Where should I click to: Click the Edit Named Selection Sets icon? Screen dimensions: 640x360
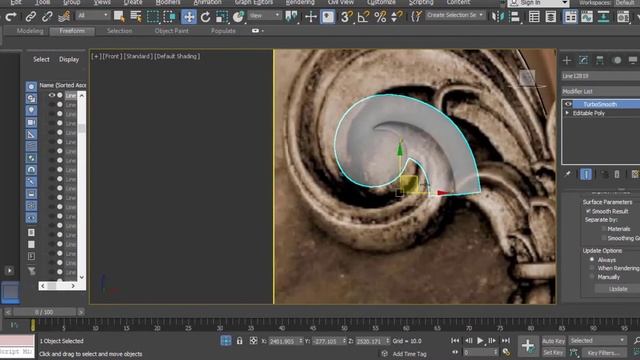416,17
